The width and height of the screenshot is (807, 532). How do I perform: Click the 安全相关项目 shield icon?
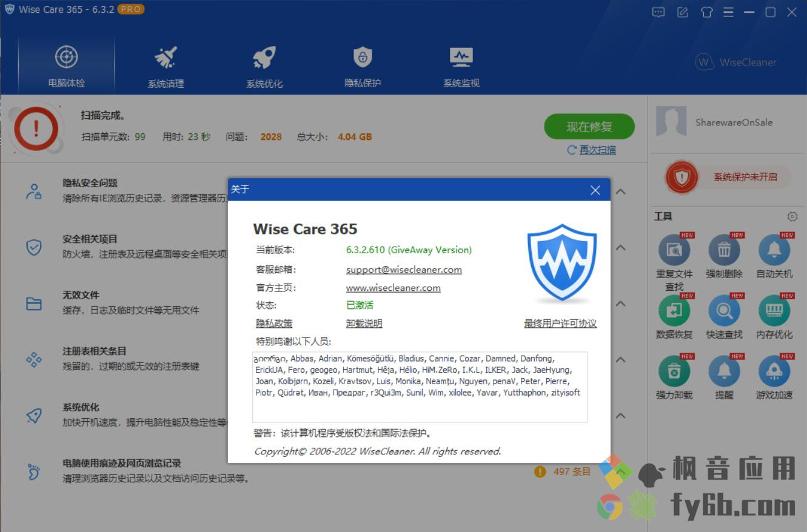[34, 247]
